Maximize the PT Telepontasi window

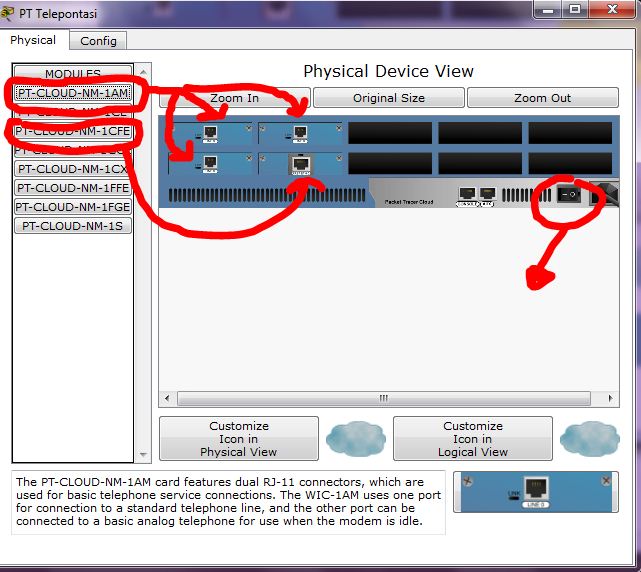575,9
